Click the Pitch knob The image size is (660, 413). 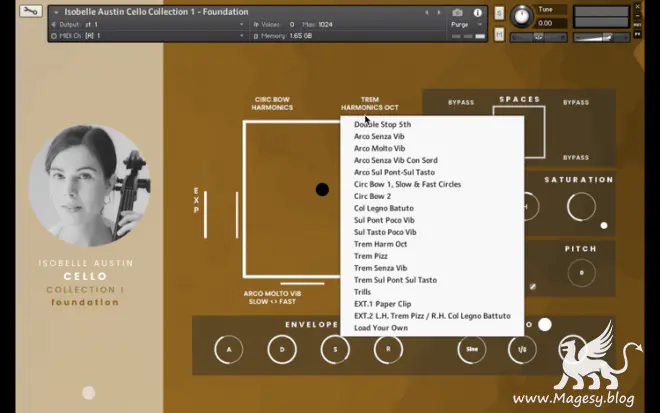(x=581, y=273)
